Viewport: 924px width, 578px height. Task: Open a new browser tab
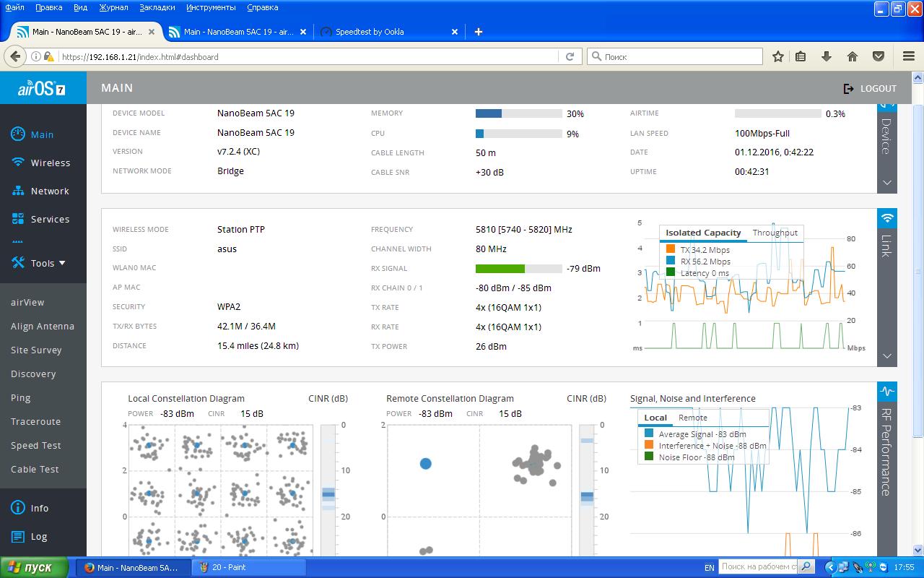478,32
